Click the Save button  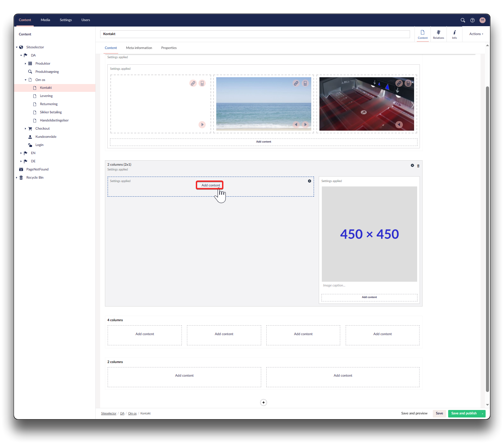click(439, 413)
